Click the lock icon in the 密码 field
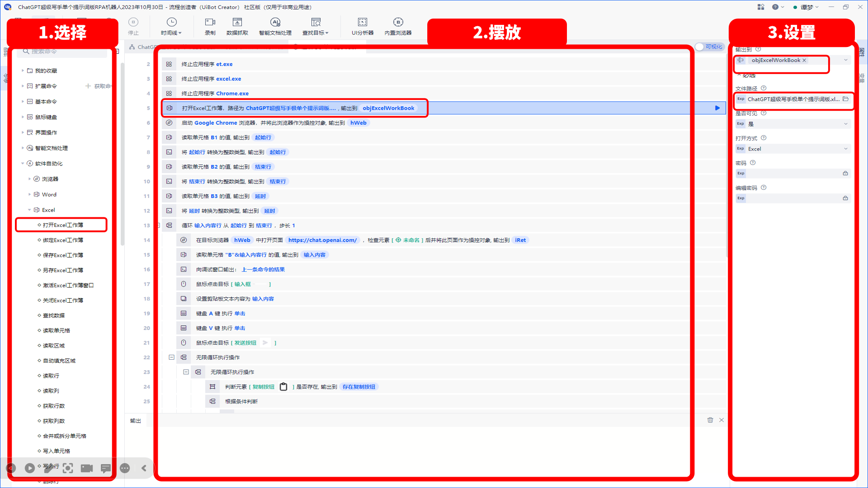Image resolution: width=868 pixels, height=488 pixels. pos(845,174)
